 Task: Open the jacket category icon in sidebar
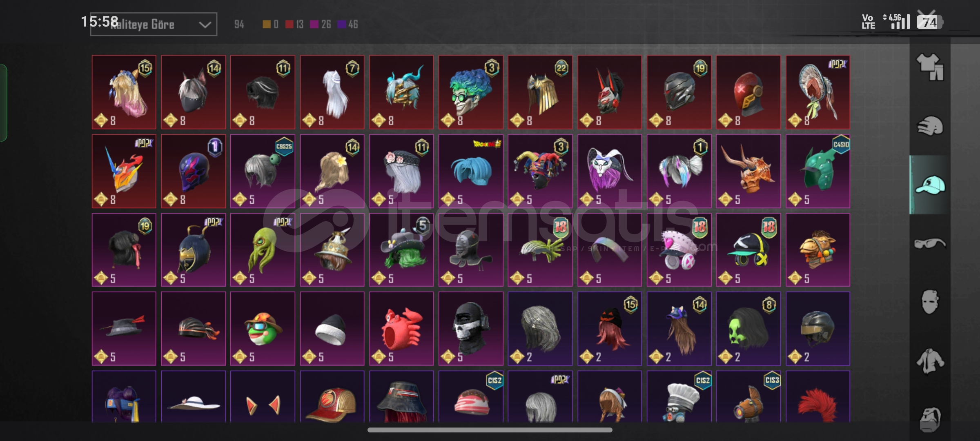click(x=930, y=361)
